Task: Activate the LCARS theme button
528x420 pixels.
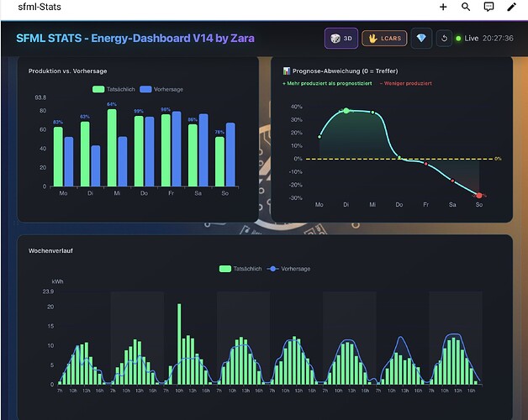Action: click(384, 39)
